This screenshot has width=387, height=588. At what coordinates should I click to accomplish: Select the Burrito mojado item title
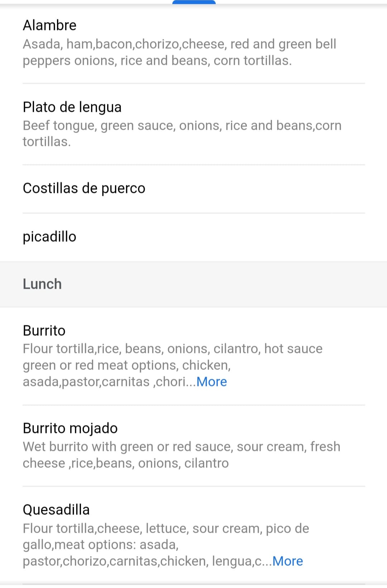pyautogui.click(x=70, y=428)
